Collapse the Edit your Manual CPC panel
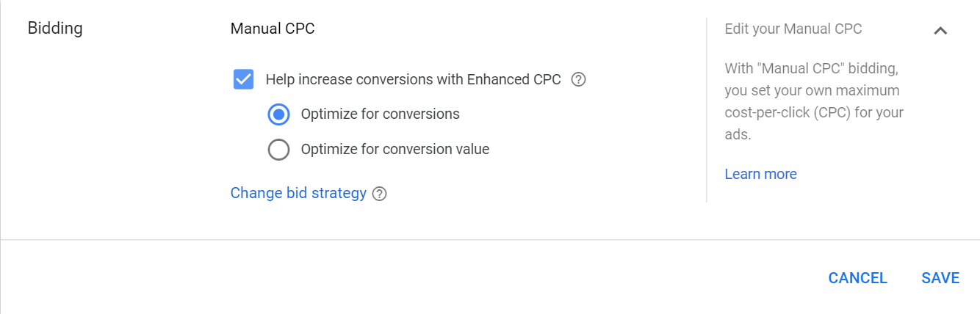 click(940, 30)
